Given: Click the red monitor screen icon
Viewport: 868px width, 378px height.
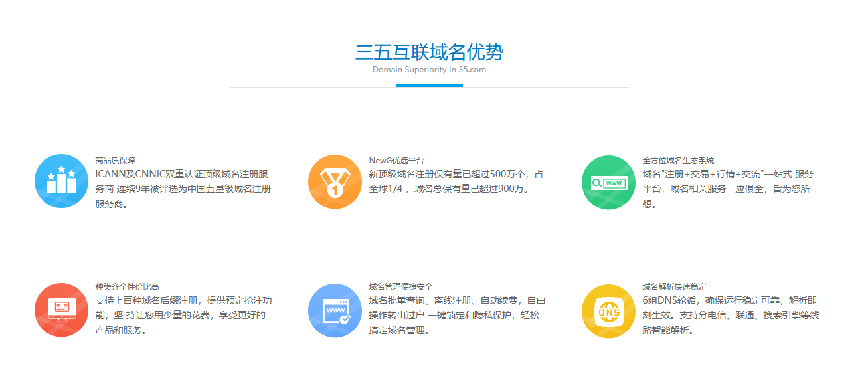Looking at the screenshot, I should coord(61,310).
